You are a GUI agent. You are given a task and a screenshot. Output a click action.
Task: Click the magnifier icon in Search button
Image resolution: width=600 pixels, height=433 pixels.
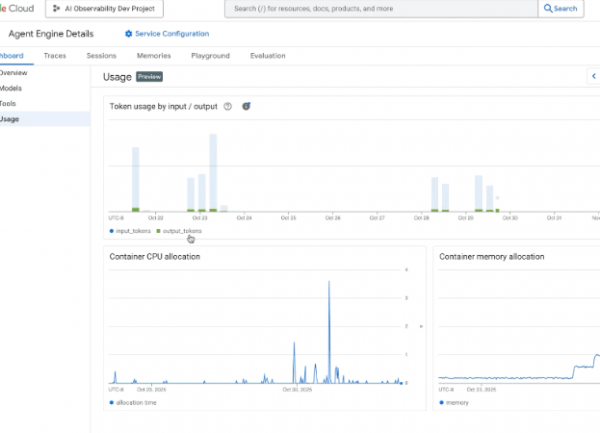(548, 8)
